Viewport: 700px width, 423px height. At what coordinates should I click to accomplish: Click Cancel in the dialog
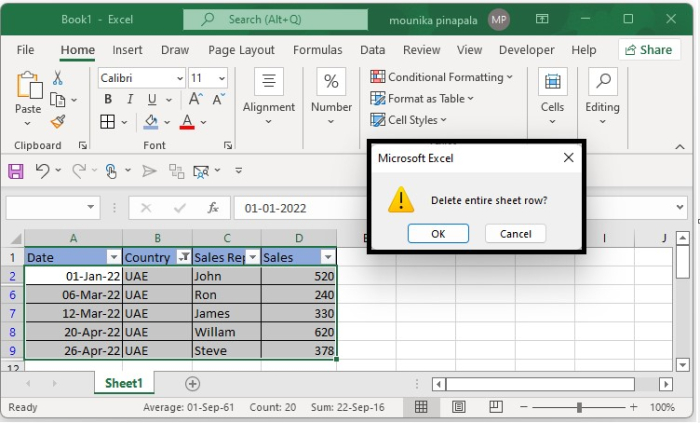(x=516, y=234)
